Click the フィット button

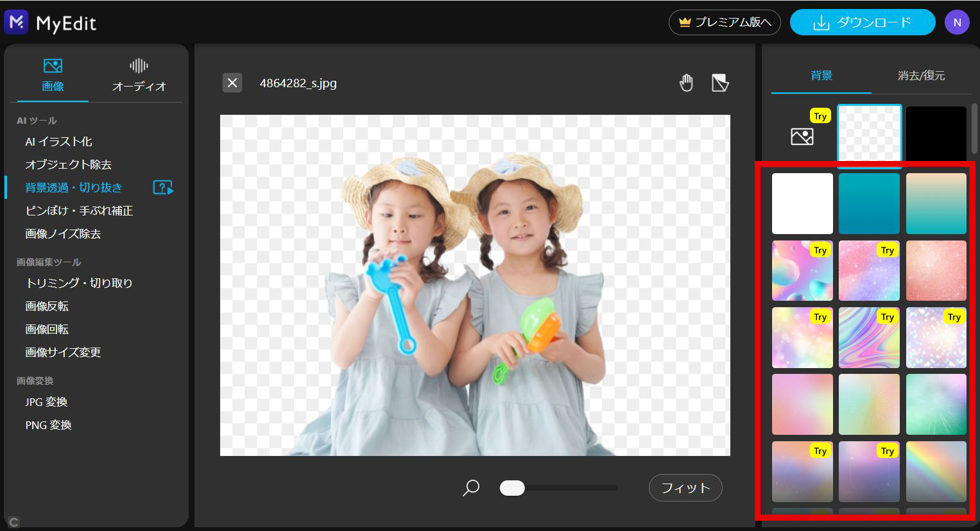point(685,488)
